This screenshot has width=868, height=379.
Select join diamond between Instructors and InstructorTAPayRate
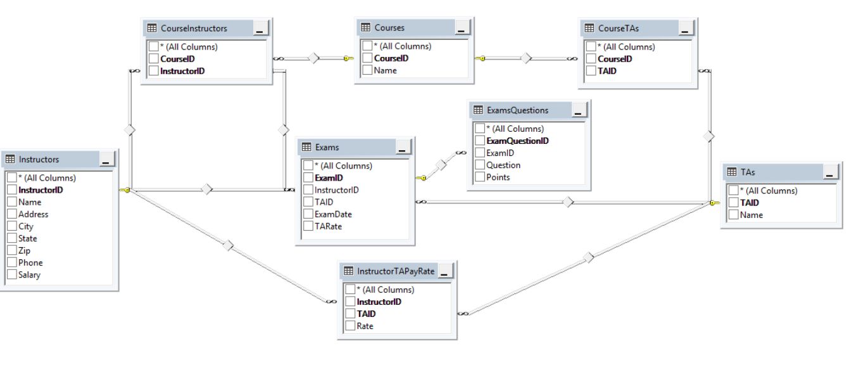[229, 245]
